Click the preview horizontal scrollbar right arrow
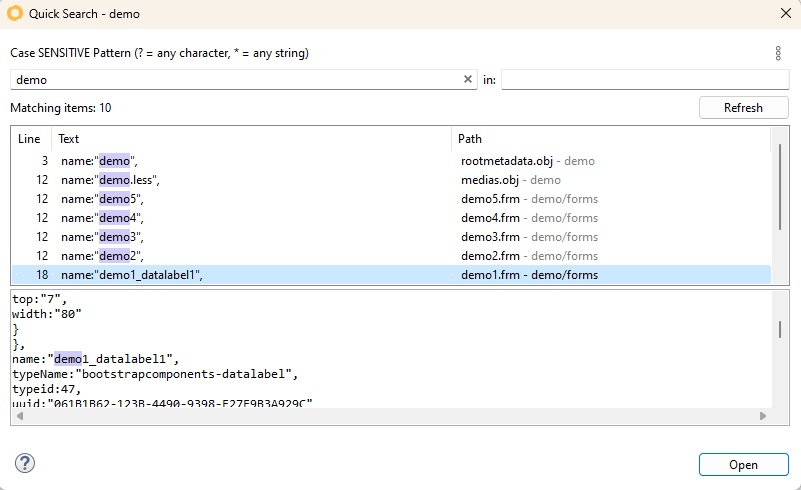 coord(763,416)
